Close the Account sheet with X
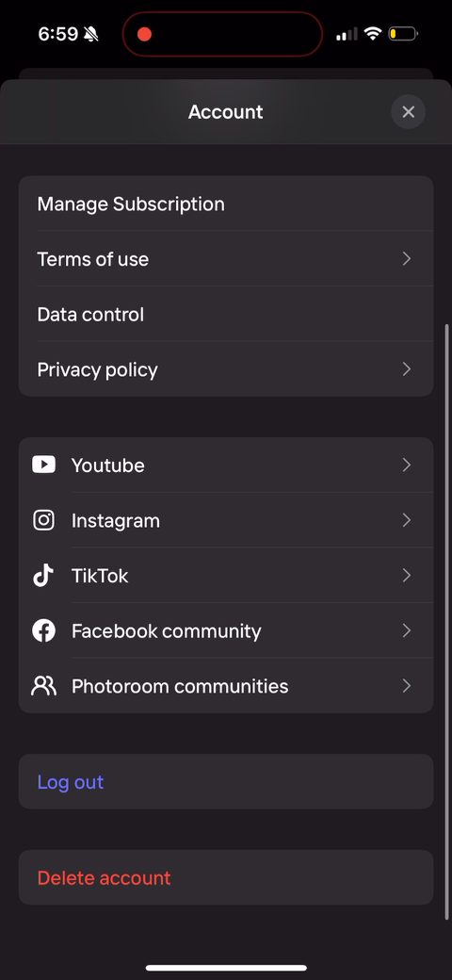Screen dimensions: 452x980 point(409,112)
